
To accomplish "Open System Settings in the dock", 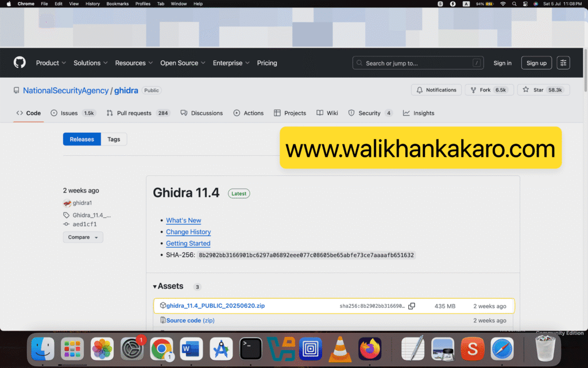I will pyautogui.click(x=131, y=348).
